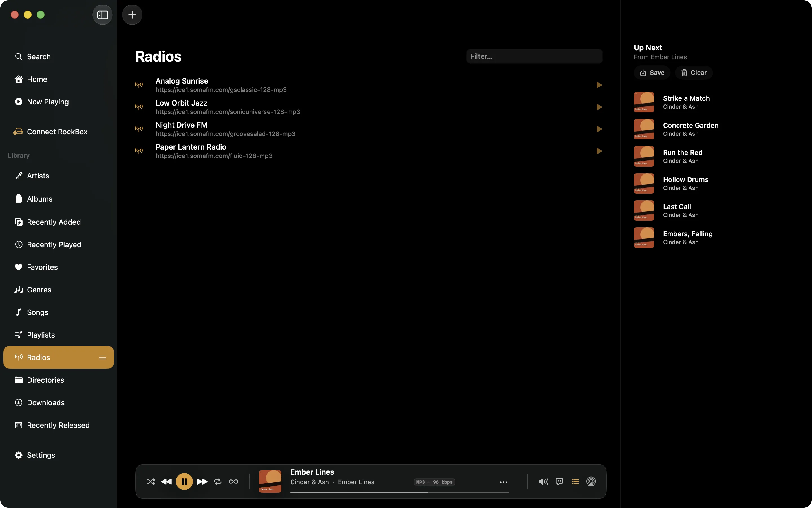Select the Radios sidebar item
Image resolution: width=812 pixels, height=508 pixels.
[59, 357]
